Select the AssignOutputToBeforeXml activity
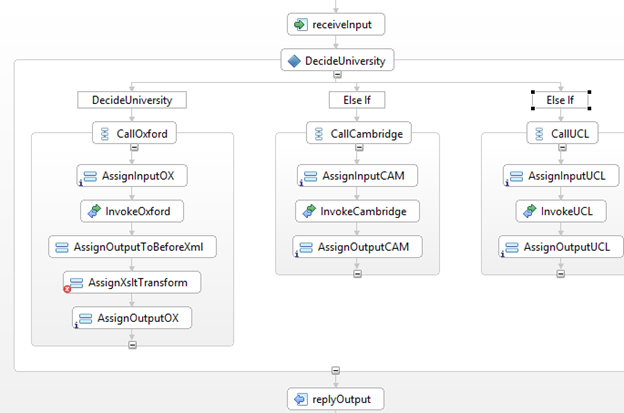 [x=131, y=246]
